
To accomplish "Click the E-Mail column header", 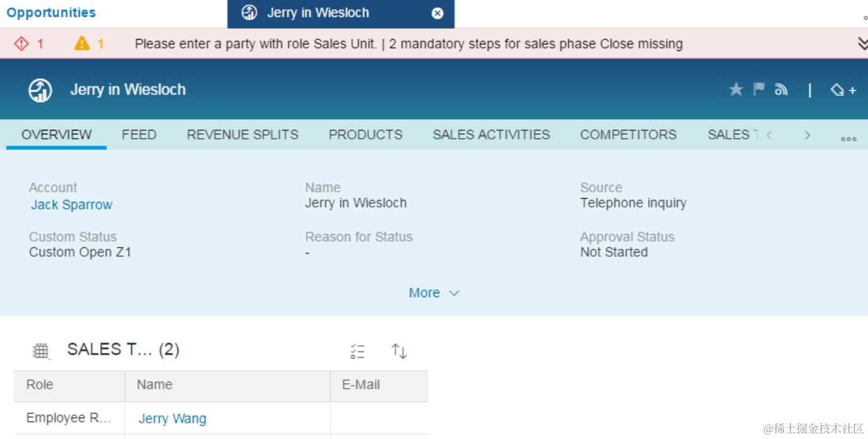I will [x=379, y=385].
